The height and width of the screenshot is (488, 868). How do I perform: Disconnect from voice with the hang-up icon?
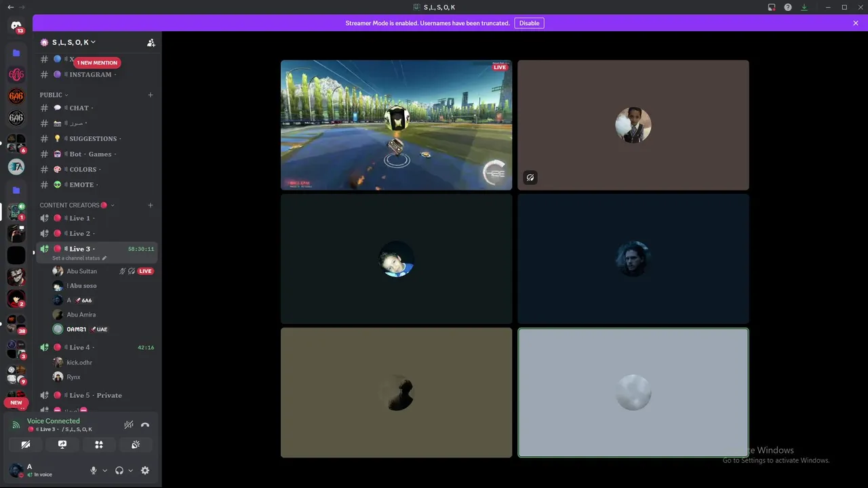[x=145, y=425]
